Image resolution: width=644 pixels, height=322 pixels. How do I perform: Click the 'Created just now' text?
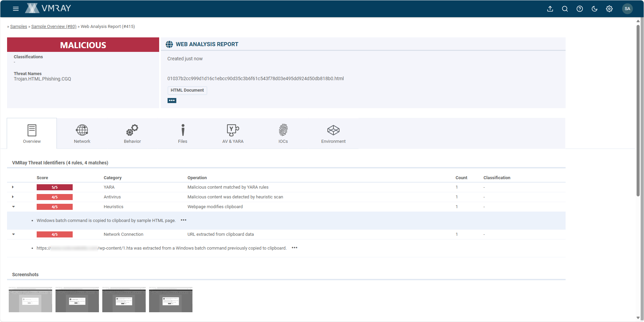[x=185, y=59]
